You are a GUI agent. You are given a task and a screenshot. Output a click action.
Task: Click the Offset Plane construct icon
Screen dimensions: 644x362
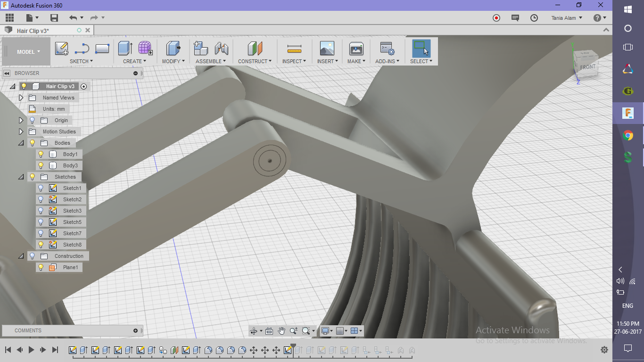tap(255, 48)
